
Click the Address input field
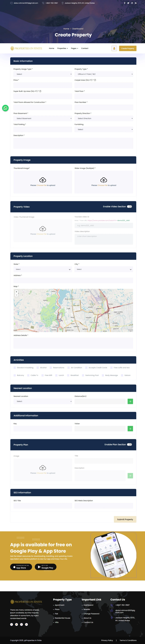click(x=73, y=280)
